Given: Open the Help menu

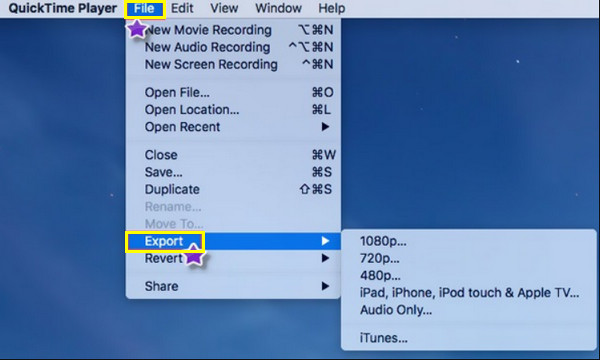Looking at the screenshot, I should coord(332,8).
